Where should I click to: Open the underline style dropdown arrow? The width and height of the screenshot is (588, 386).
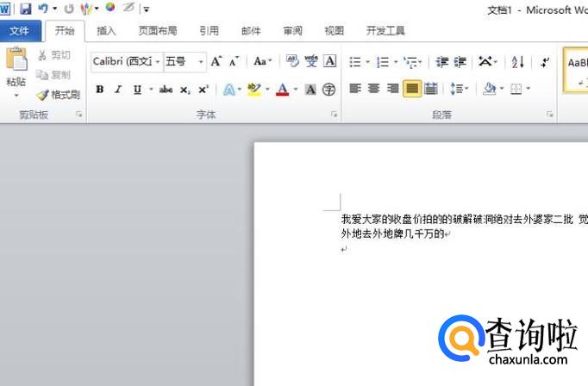tap(151, 90)
